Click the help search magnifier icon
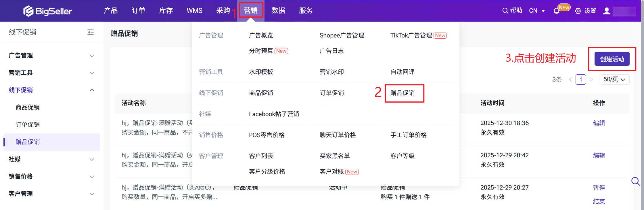This screenshot has width=644, height=210. (505, 11)
